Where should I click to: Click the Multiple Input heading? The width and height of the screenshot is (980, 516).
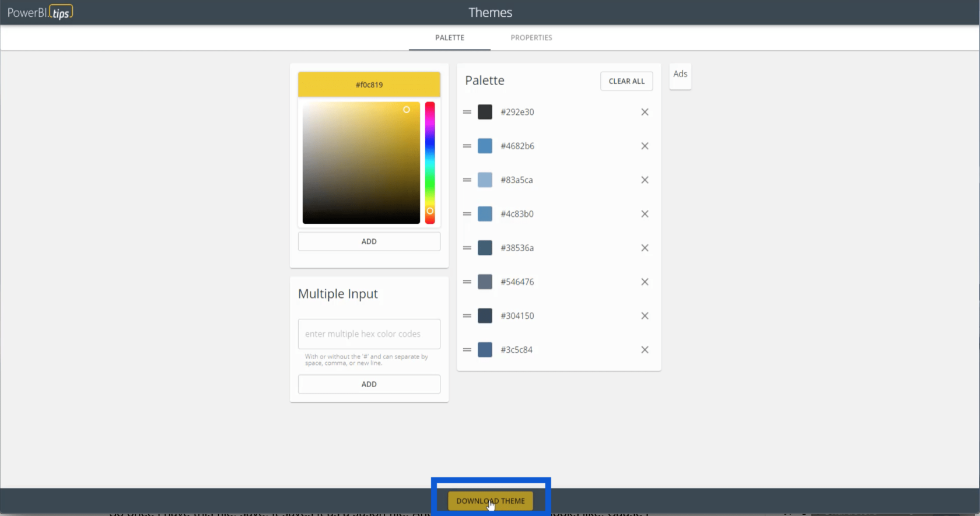click(338, 294)
